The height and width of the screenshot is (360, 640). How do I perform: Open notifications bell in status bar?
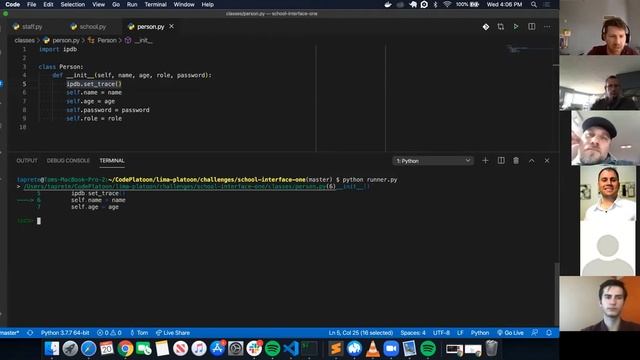point(549,333)
